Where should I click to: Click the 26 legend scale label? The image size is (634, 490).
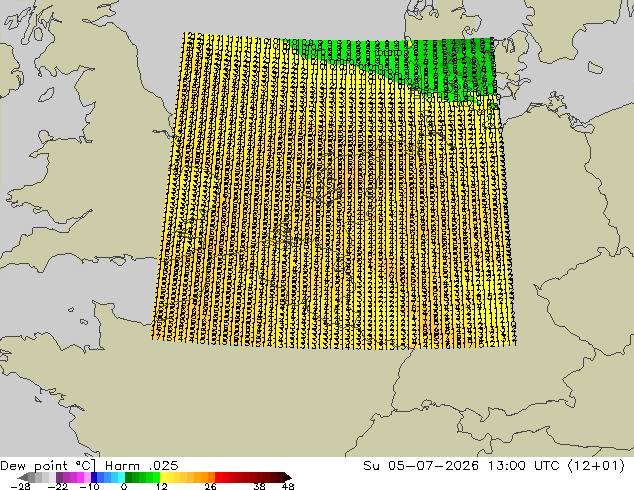click(210, 486)
